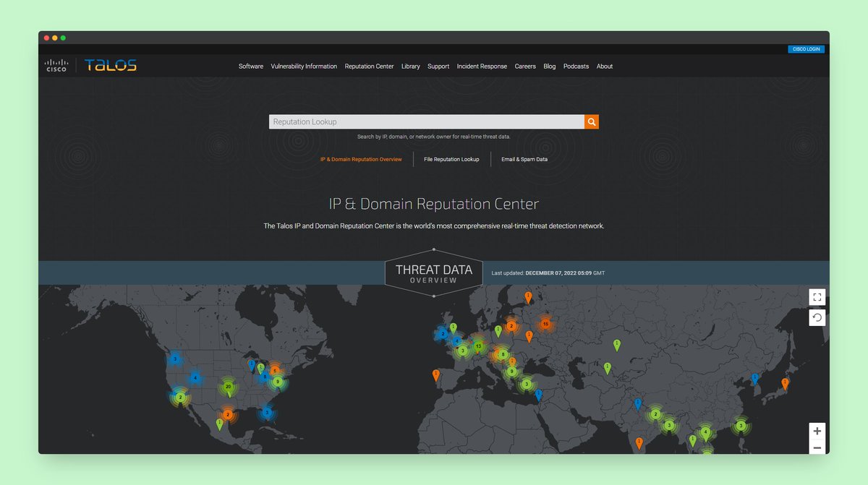Open the Podcasts page from the navigation
The height and width of the screenshot is (485, 868).
(x=576, y=66)
